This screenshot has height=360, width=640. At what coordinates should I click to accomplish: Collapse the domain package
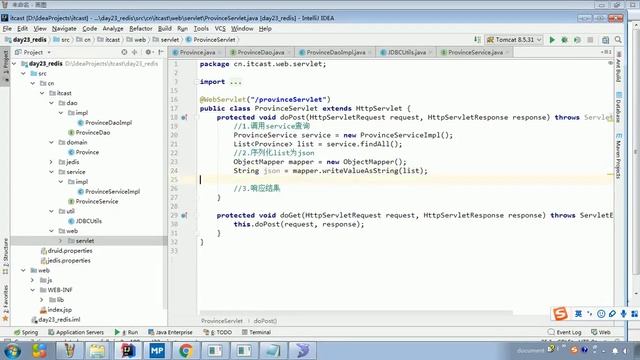(x=51, y=142)
